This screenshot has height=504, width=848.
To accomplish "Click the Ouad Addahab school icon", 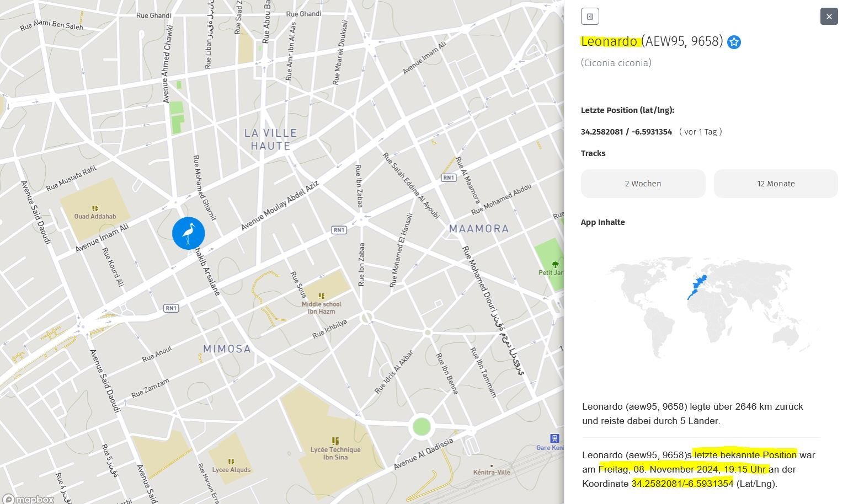I will [x=95, y=208].
